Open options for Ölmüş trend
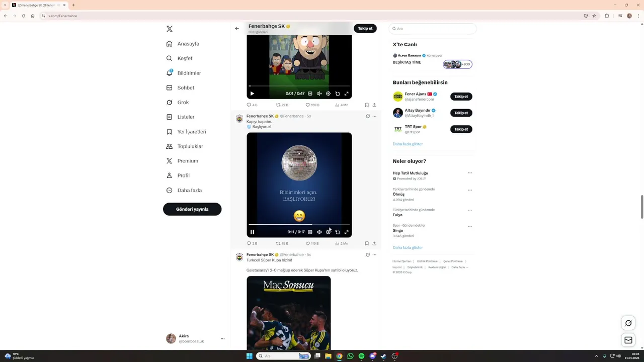Viewport: 644px width, 362px height. point(470,190)
